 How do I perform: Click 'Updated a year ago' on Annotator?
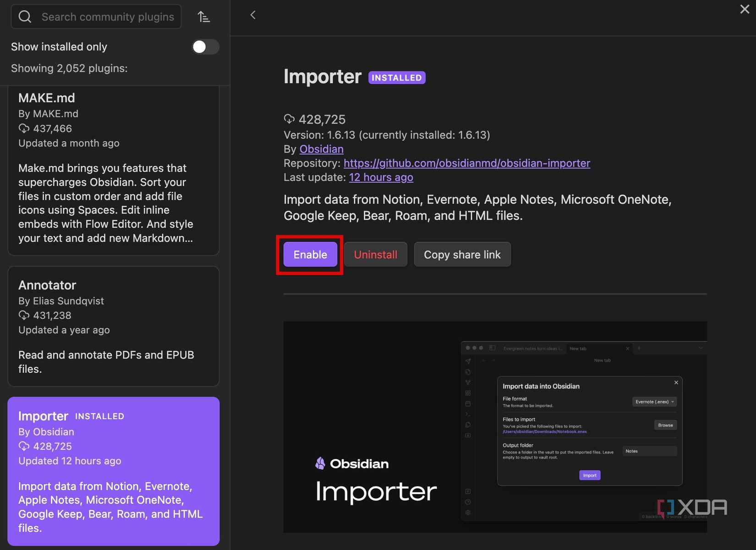[x=64, y=330]
